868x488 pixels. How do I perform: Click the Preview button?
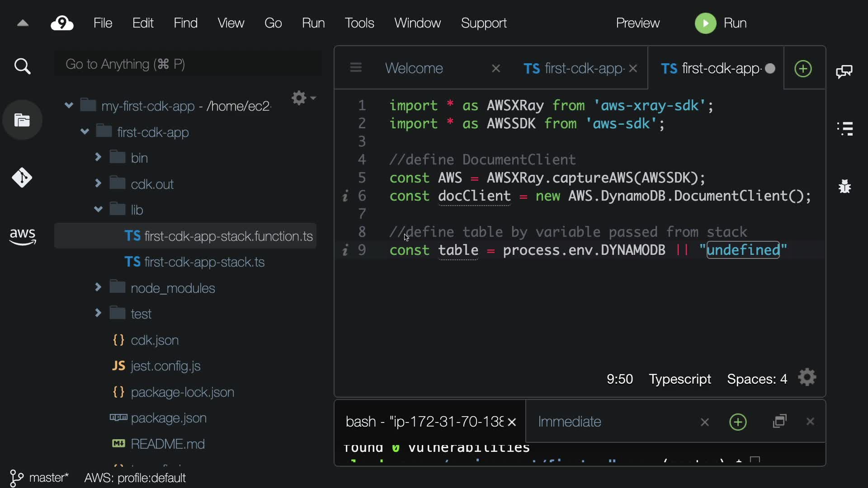pyautogui.click(x=637, y=23)
